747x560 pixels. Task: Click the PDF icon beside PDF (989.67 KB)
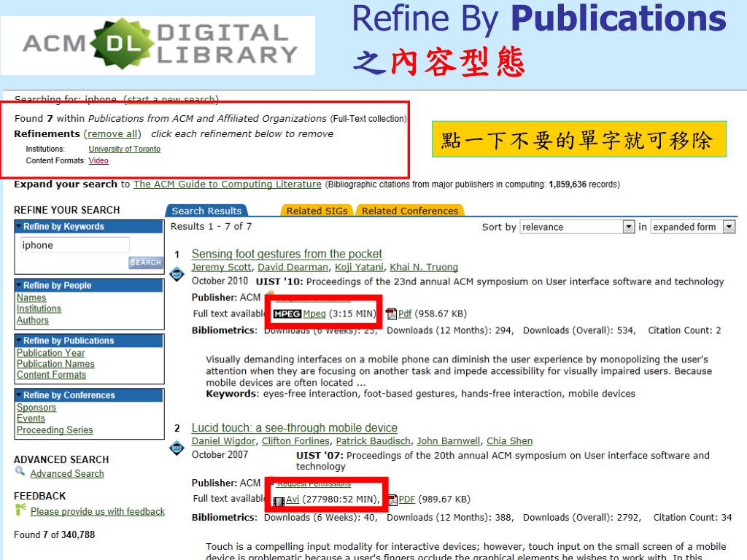pyautogui.click(x=392, y=499)
